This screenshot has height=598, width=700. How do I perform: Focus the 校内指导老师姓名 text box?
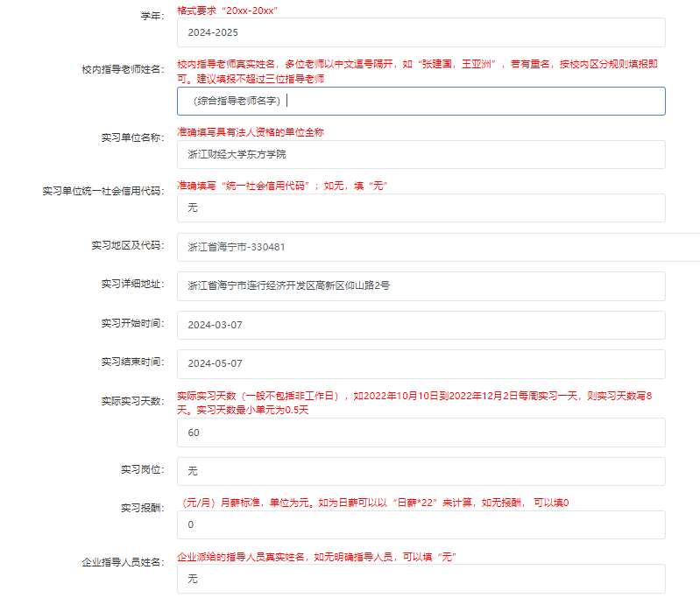[x=421, y=101]
